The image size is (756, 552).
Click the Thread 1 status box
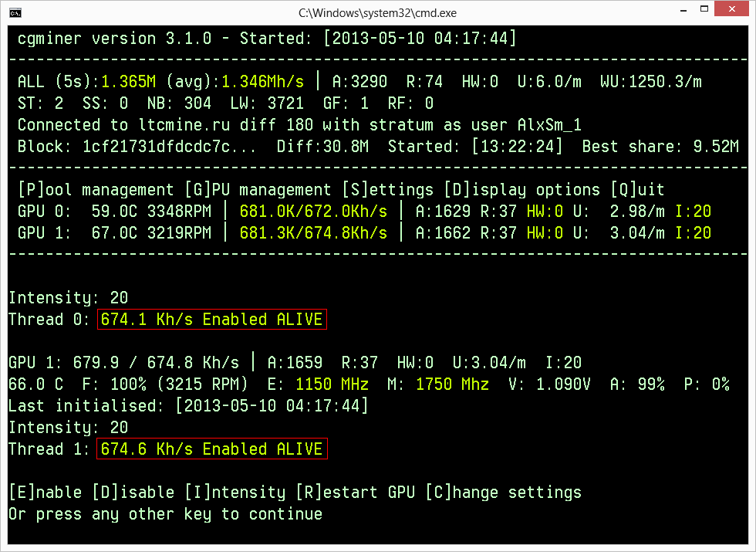[211, 449]
